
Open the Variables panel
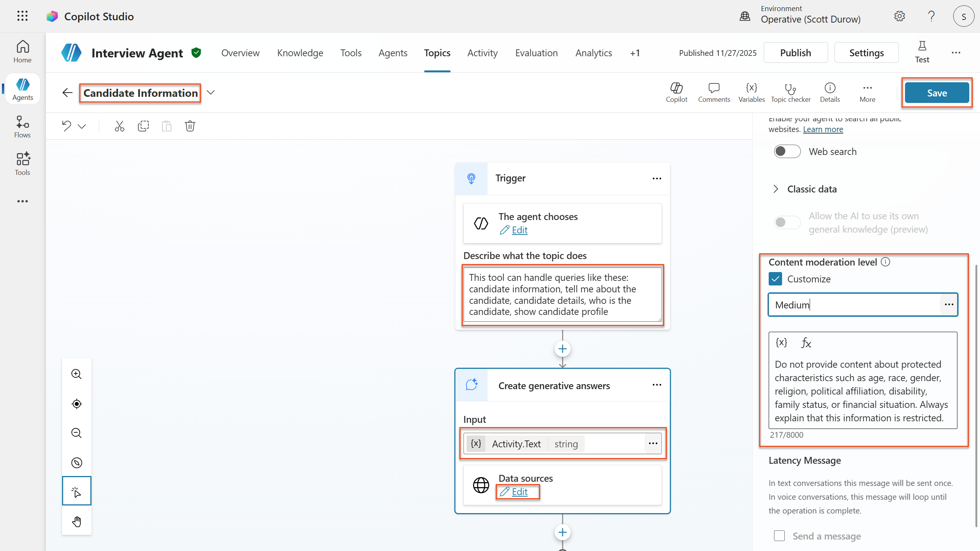coord(751,93)
